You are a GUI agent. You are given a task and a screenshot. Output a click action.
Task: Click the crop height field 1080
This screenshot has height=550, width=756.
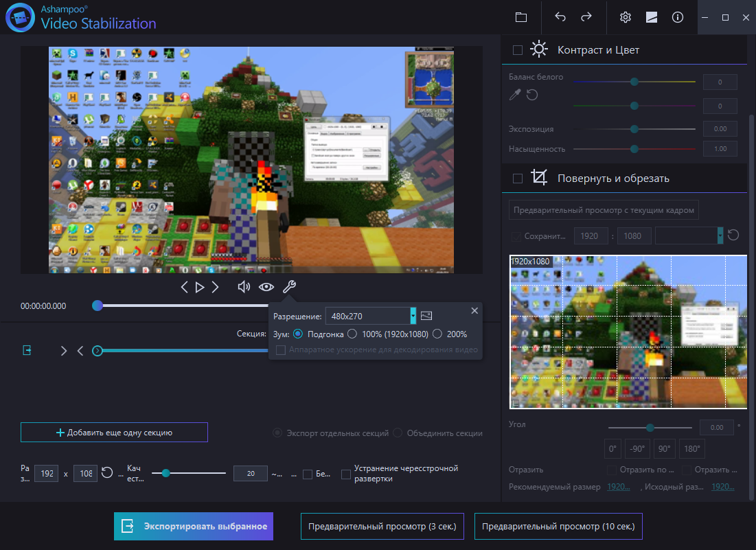(x=634, y=236)
